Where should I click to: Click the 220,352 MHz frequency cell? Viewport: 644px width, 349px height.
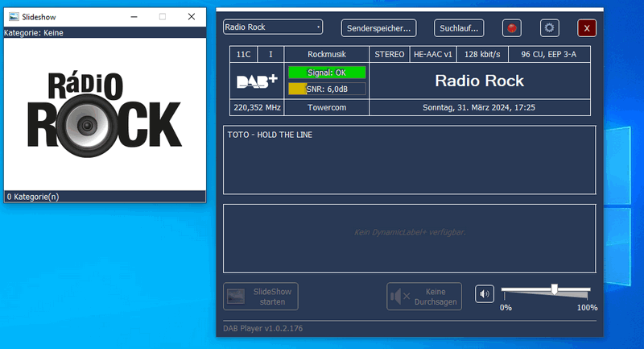click(x=257, y=108)
